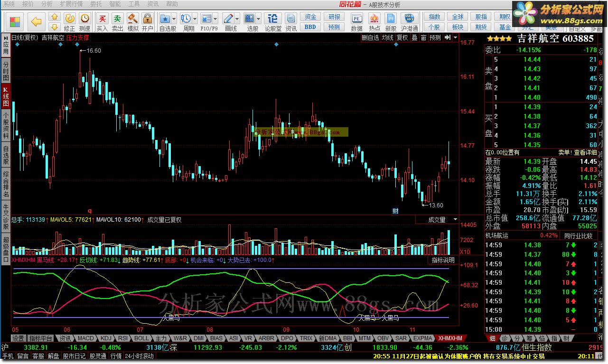Open the 系统 menu
The height and width of the screenshot is (364, 608).
pos(9,4)
